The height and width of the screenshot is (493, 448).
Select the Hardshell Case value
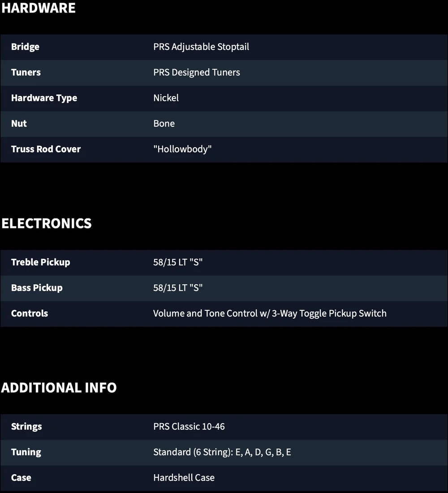pos(184,478)
